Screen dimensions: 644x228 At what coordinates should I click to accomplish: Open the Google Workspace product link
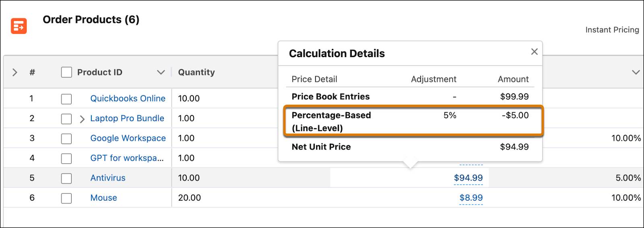point(128,138)
